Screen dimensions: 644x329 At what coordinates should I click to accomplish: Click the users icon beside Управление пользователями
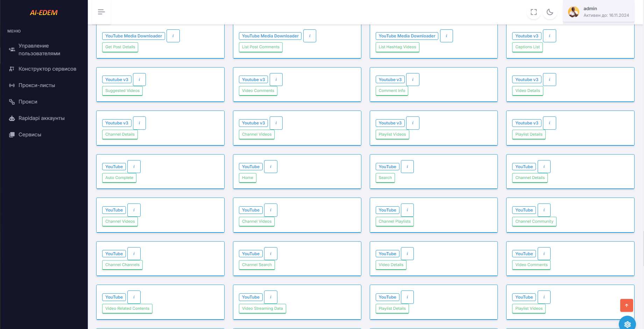(x=12, y=50)
